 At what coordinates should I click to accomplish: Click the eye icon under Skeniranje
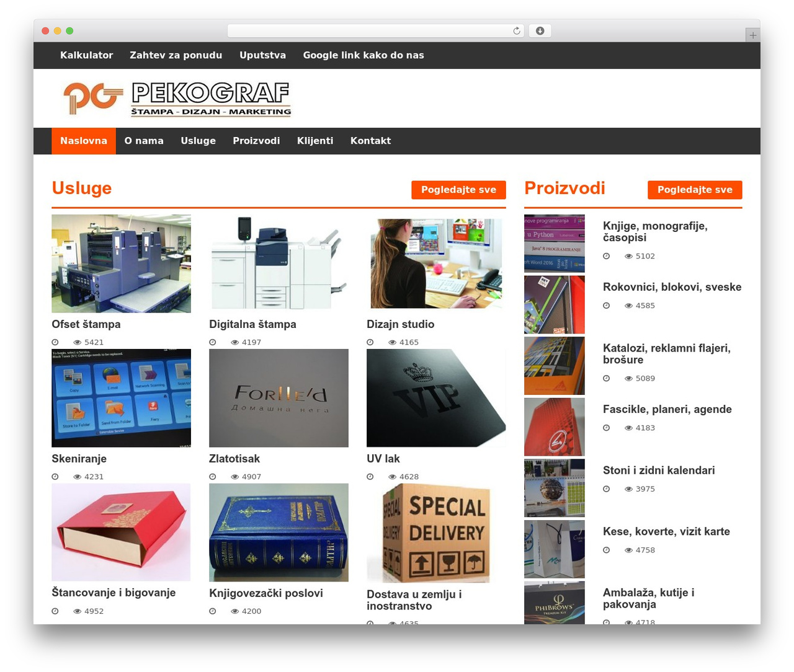coord(78,477)
